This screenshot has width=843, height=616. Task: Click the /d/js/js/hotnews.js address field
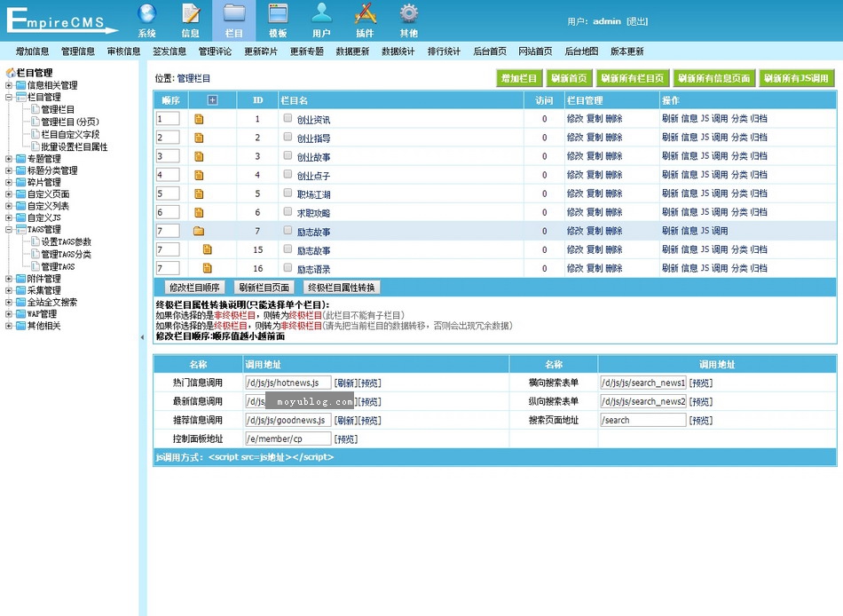pyautogui.click(x=288, y=383)
